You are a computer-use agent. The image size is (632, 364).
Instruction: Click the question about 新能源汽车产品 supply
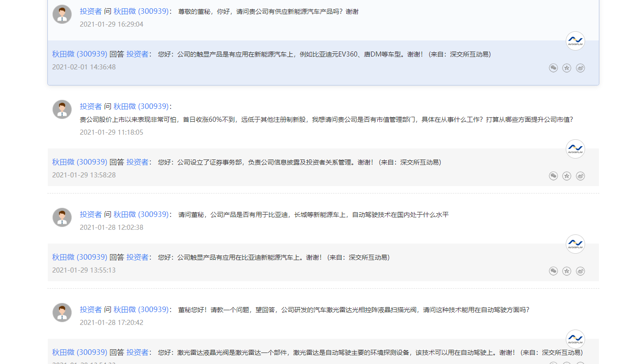click(268, 12)
